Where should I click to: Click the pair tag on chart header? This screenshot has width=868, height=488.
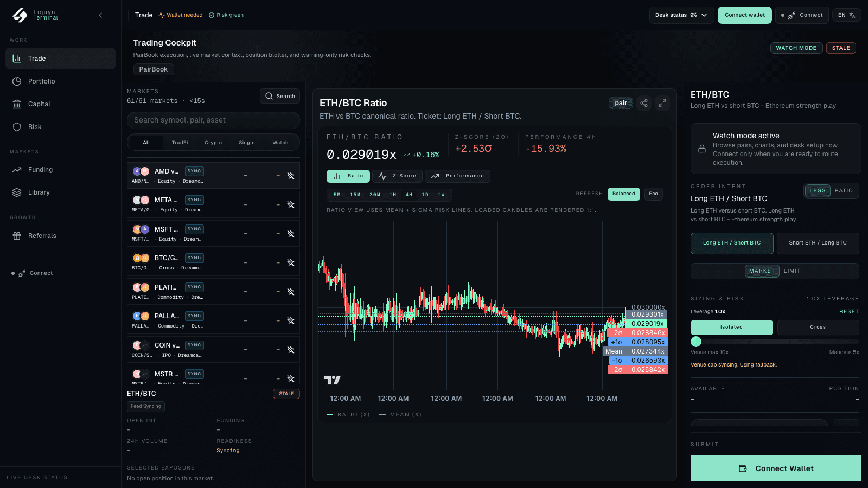[x=621, y=103]
